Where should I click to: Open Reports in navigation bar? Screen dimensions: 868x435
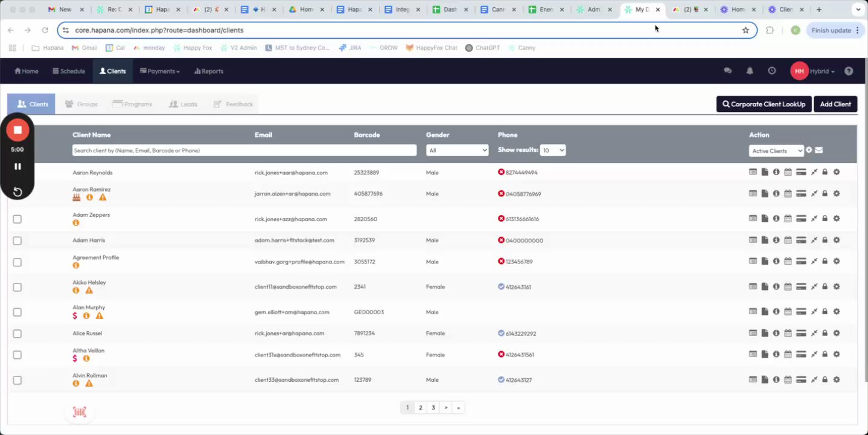(x=209, y=71)
